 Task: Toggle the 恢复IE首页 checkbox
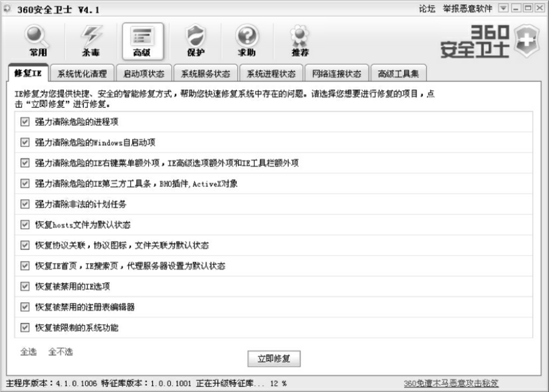point(25,266)
